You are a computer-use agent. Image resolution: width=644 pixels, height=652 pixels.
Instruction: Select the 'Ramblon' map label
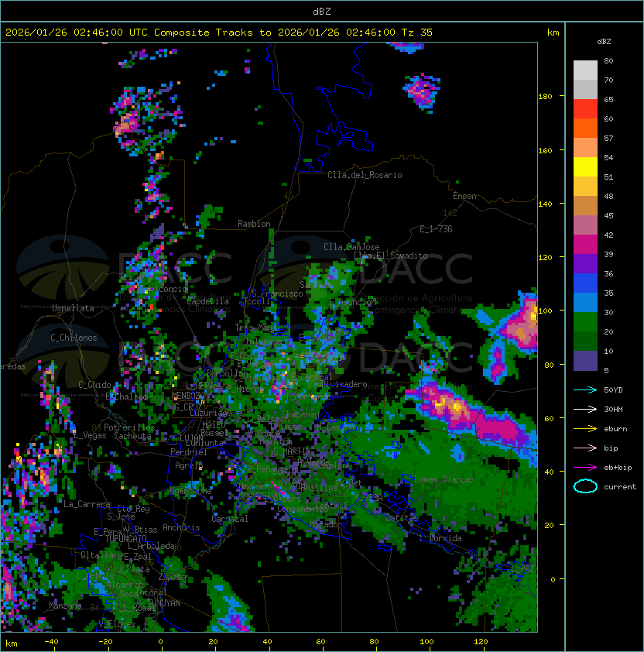[x=254, y=224]
